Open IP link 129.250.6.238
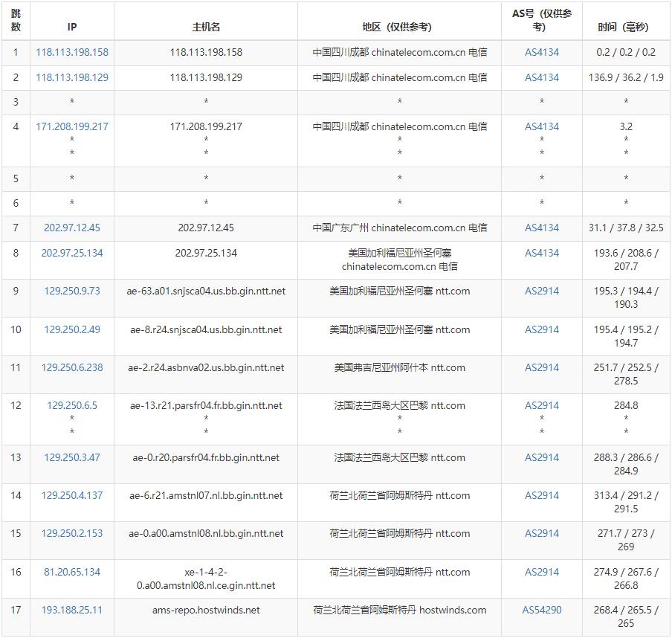The width and height of the screenshot is (672, 641). click(72, 367)
